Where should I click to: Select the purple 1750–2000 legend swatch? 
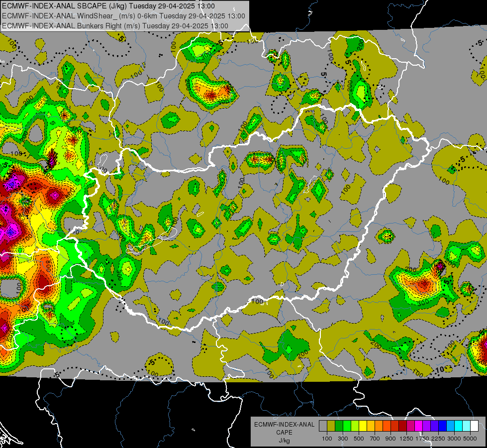tap(427, 426)
